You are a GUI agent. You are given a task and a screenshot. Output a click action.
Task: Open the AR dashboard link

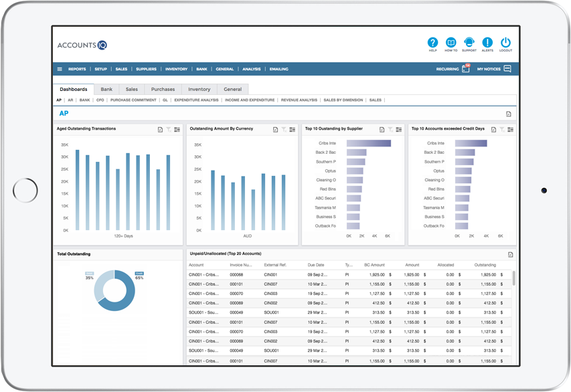pyautogui.click(x=70, y=100)
